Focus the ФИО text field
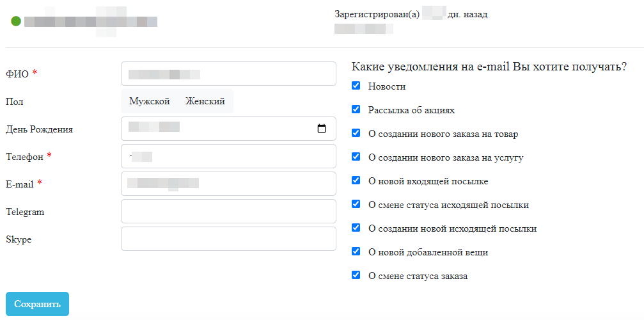 (228, 74)
